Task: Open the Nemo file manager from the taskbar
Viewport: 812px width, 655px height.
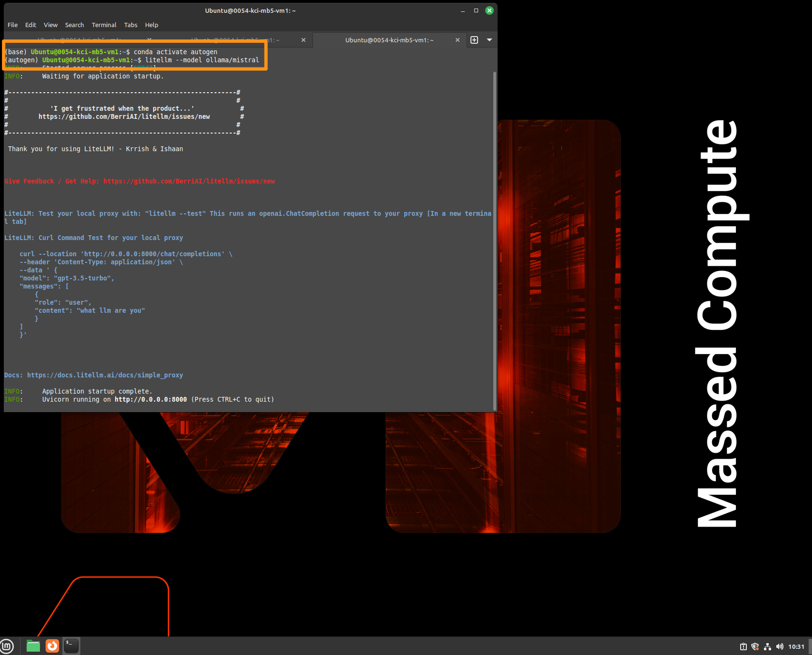Action: click(x=33, y=646)
